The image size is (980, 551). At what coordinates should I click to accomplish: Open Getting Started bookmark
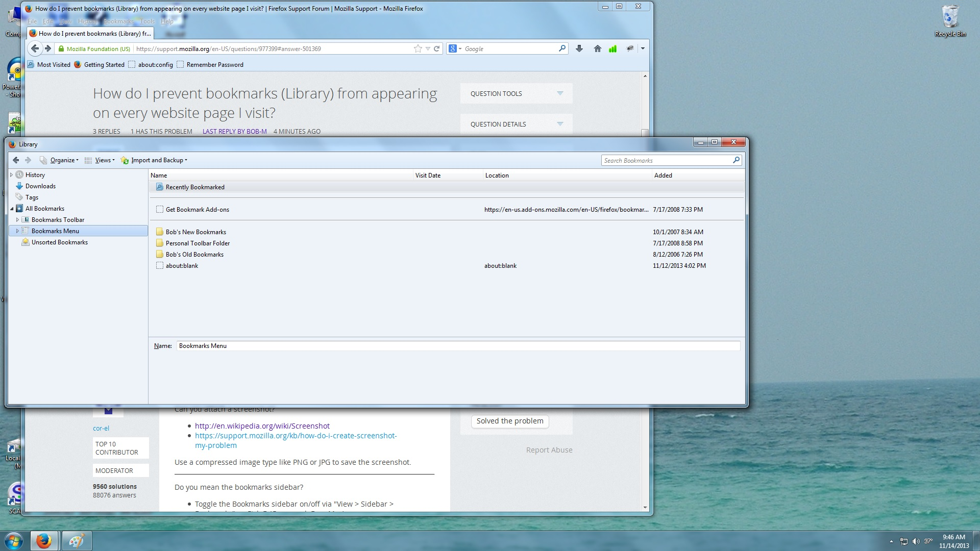click(x=99, y=65)
